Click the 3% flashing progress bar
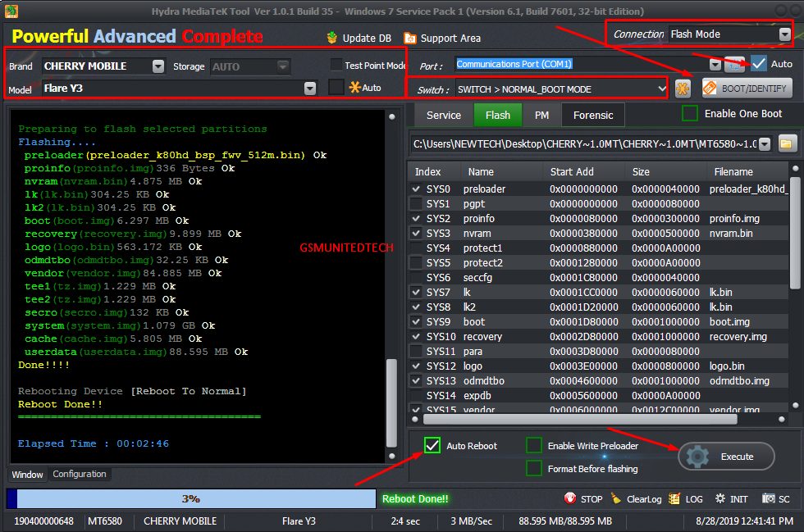The image size is (804, 532). [191, 498]
